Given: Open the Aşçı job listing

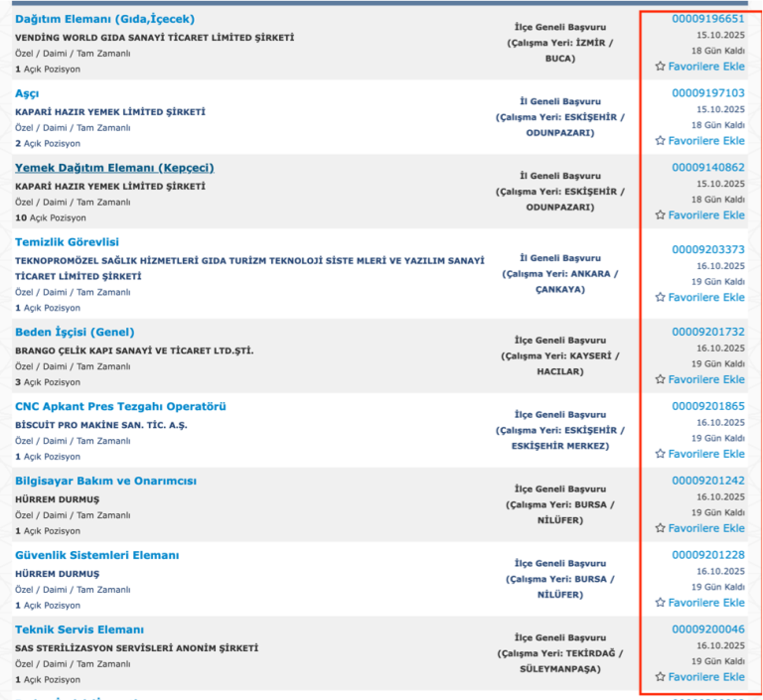Looking at the screenshot, I should tap(27, 94).
